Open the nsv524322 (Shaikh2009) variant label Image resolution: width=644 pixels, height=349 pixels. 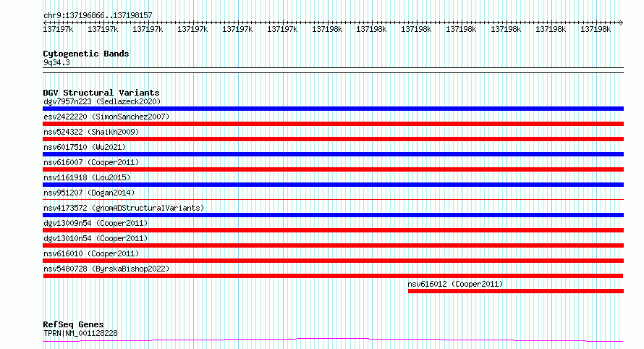pyautogui.click(x=91, y=132)
